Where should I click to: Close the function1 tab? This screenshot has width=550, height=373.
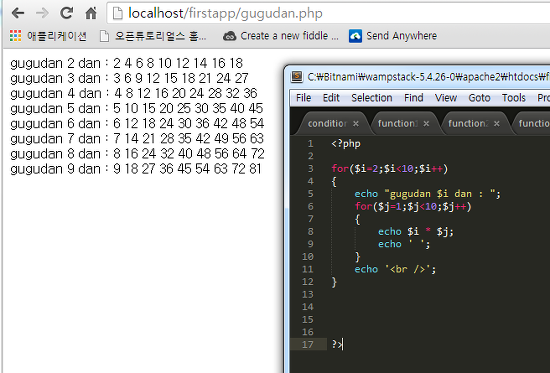pyautogui.click(x=426, y=124)
